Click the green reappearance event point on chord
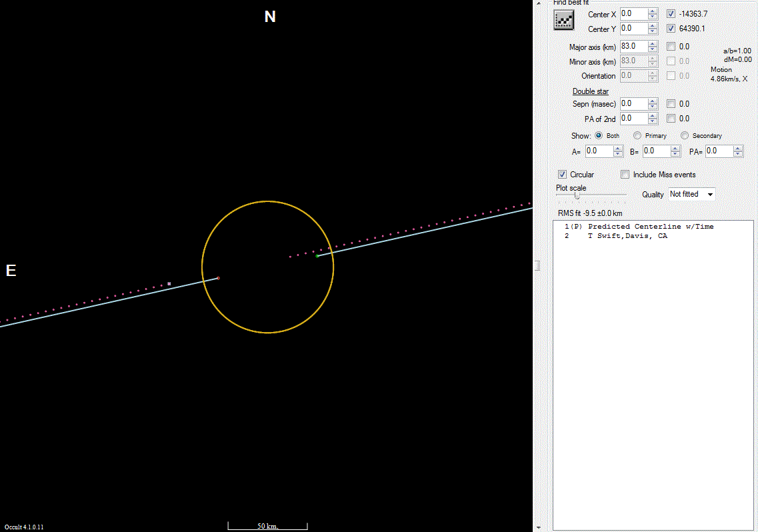This screenshot has height=532, width=758. coord(317,256)
